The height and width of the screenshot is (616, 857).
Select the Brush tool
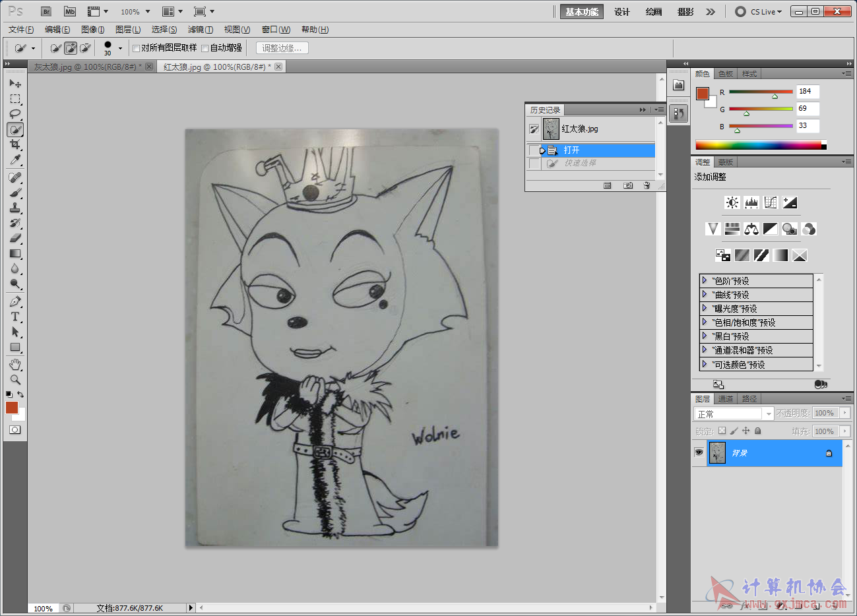pos(15,193)
